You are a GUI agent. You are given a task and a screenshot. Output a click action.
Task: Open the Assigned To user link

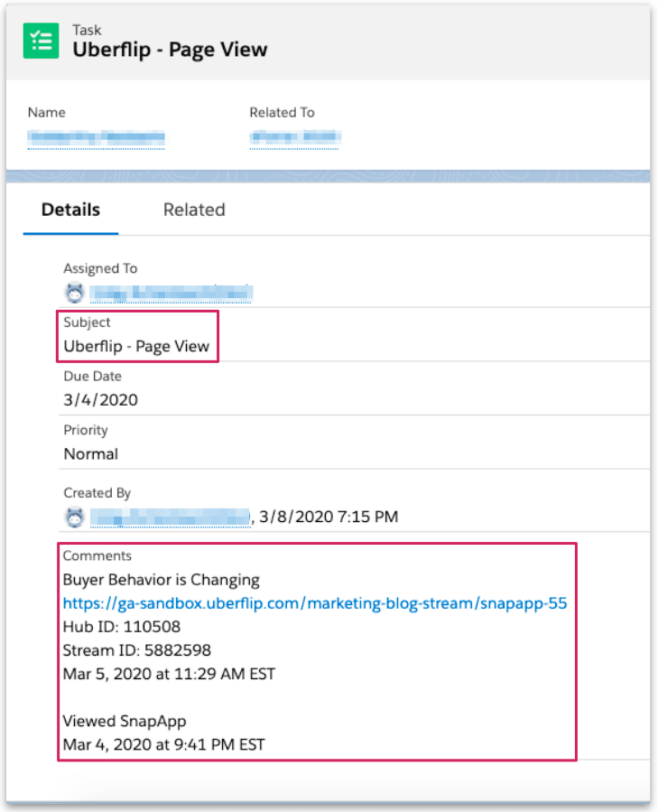171,294
